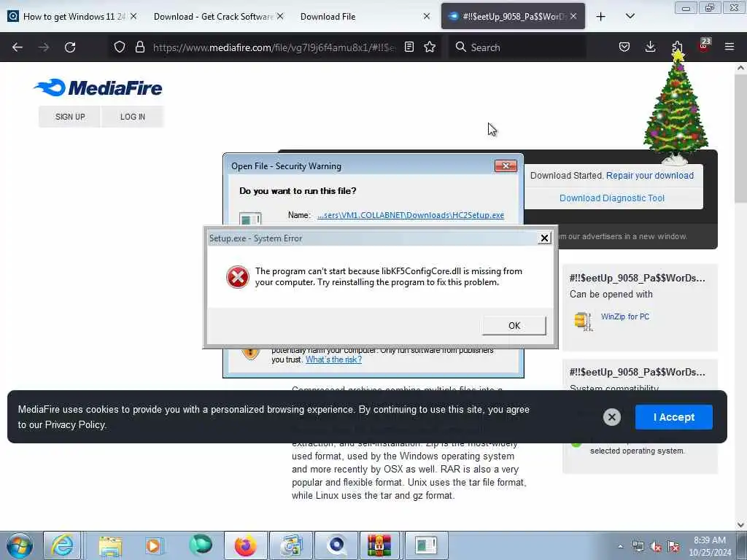This screenshot has width=747, height=560.
Task: Toggle reader view icon in address bar
Action: [x=409, y=47]
